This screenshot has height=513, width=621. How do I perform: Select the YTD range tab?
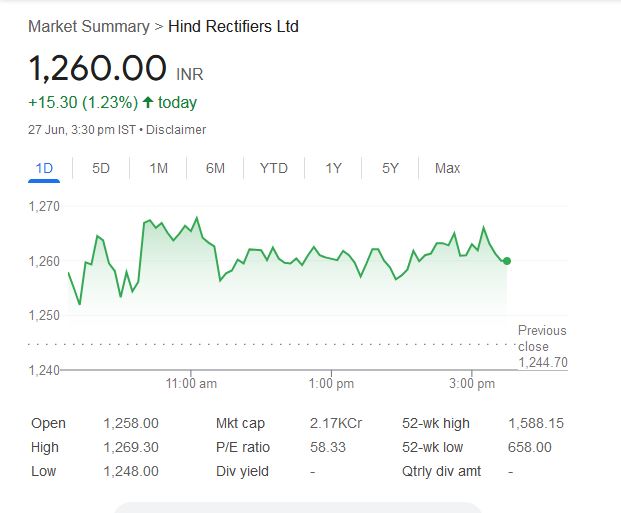click(273, 168)
